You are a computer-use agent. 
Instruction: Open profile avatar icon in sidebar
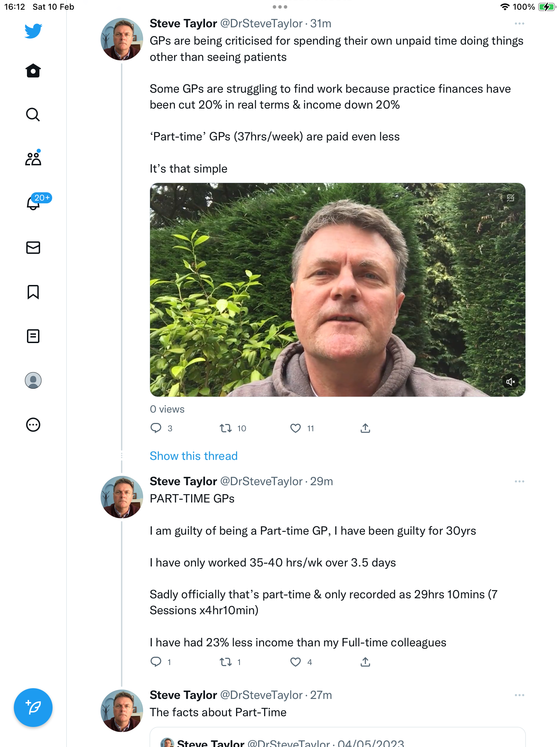coord(33,380)
